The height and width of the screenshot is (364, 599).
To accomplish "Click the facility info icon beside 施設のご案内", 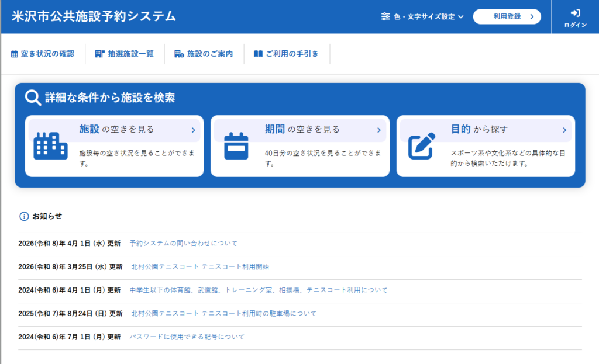I will (x=179, y=54).
